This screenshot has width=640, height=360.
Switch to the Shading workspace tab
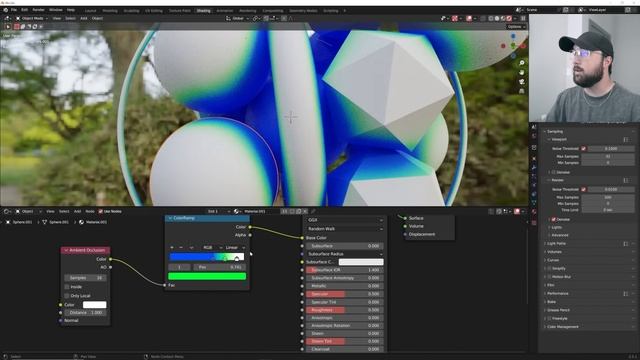(203, 11)
